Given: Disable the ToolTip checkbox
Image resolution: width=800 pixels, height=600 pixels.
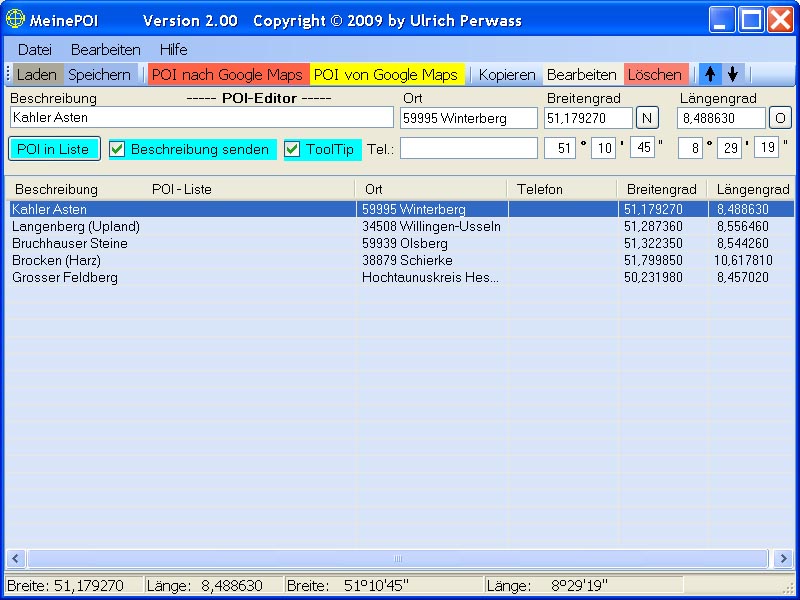Looking at the screenshot, I should coord(292,149).
